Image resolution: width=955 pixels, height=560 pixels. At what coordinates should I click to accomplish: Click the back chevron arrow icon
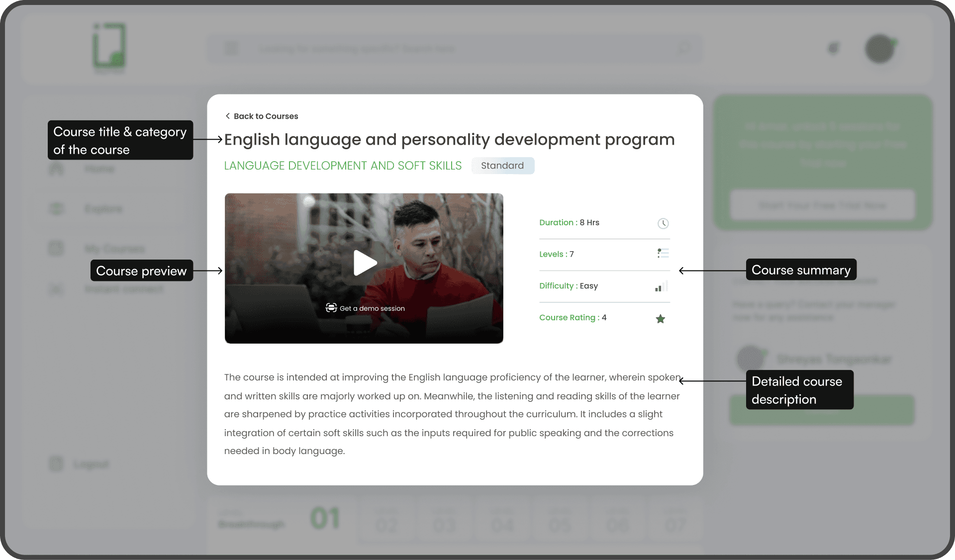point(227,116)
